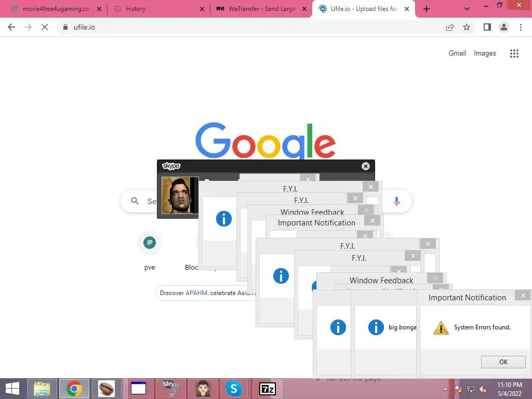Click the voice search microphone
The height and width of the screenshot is (399, 532).
coord(396,201)
